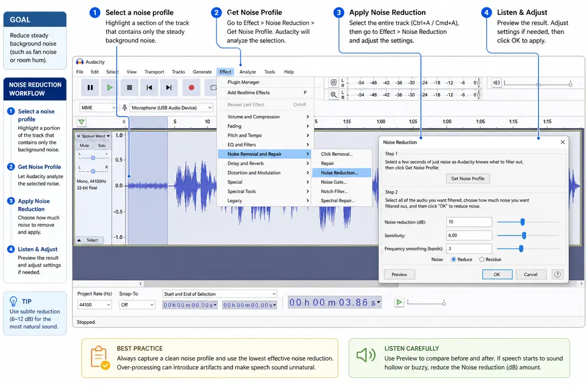
Task: Click the Noise reduction (dB) slider
Action: point(528,222)
